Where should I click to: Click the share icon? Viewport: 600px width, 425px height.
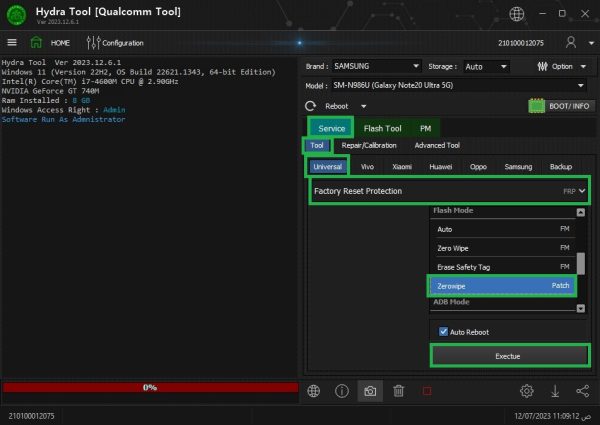[x=582, y=391]
